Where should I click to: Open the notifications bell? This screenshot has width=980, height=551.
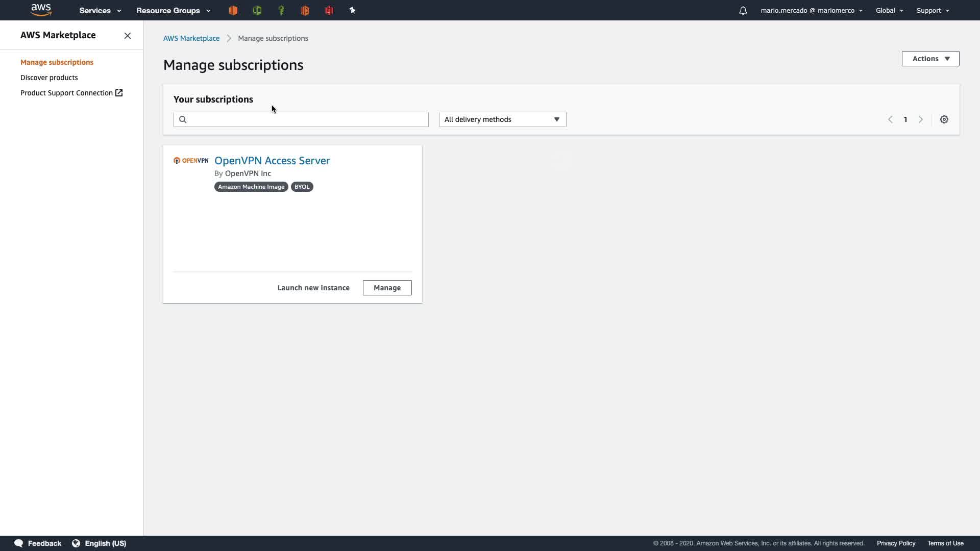(x=743, y=10)
